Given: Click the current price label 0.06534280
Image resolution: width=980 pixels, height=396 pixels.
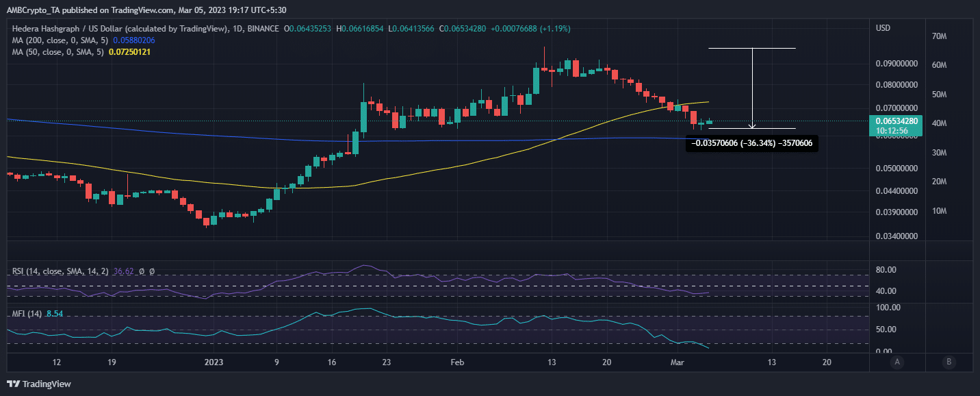Looking at the screenshot, I should pyautogui.click(x=896, y=121).
